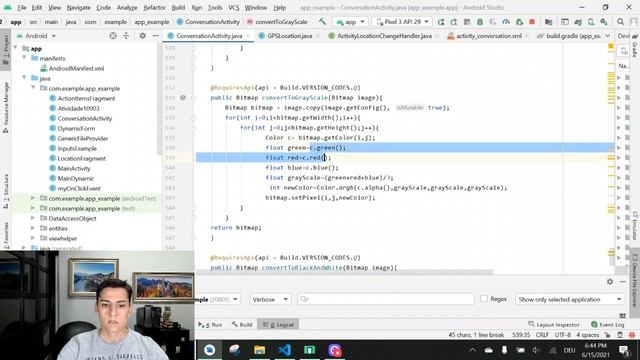Open Layout Inspector button
Viewport: 640px width, 360px height.
coord(554,324)
